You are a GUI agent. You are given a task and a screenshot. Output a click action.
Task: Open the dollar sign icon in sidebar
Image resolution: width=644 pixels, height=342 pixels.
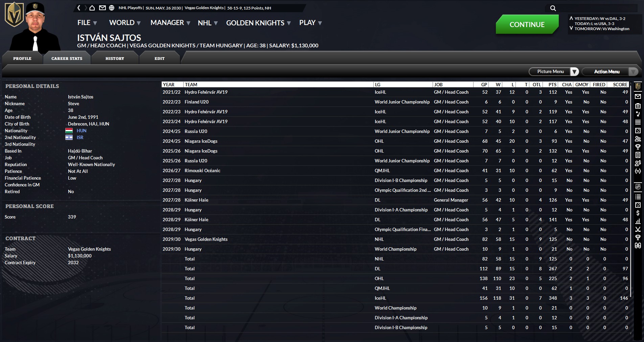click(638, 213)
